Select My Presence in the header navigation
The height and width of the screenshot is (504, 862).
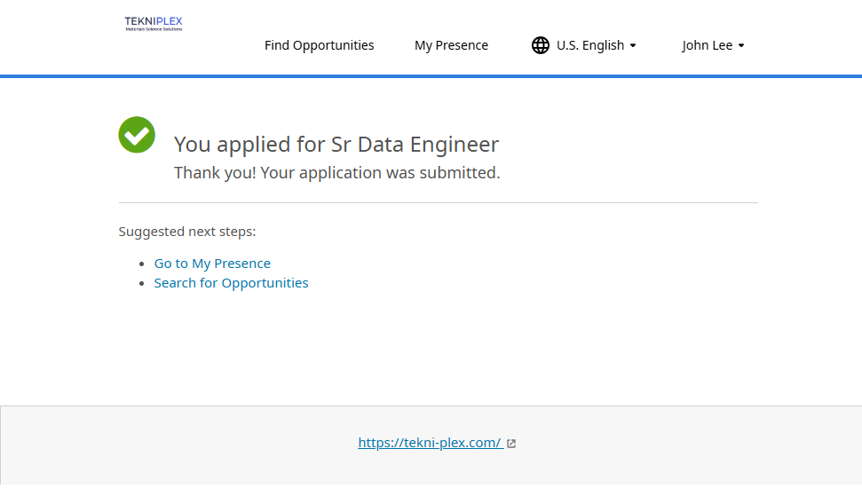click(451, 45)
